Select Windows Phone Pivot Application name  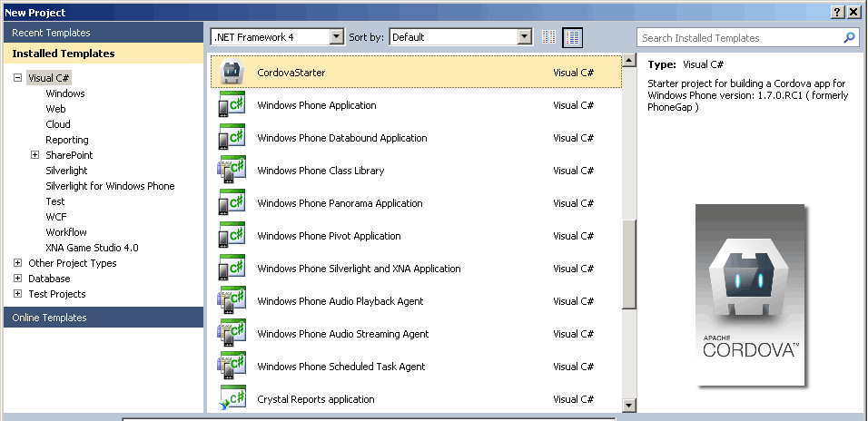(x=329, y=236)
